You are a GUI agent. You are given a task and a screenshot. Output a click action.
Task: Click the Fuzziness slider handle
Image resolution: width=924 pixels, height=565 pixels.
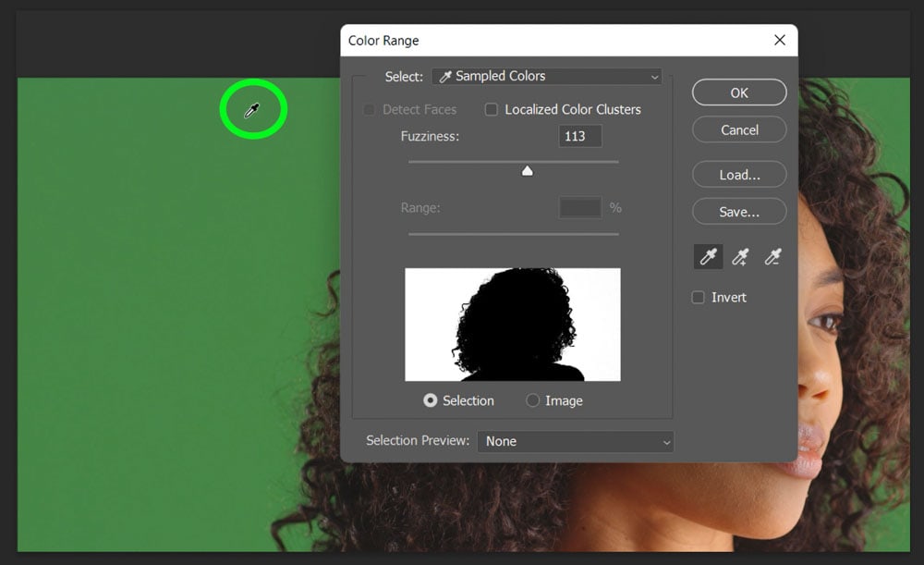pyautogui.click(x=528, y=171)
